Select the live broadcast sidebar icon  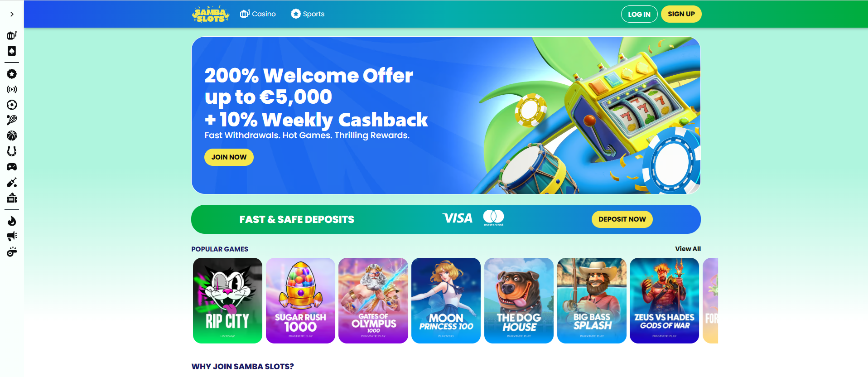click(12, 89)
